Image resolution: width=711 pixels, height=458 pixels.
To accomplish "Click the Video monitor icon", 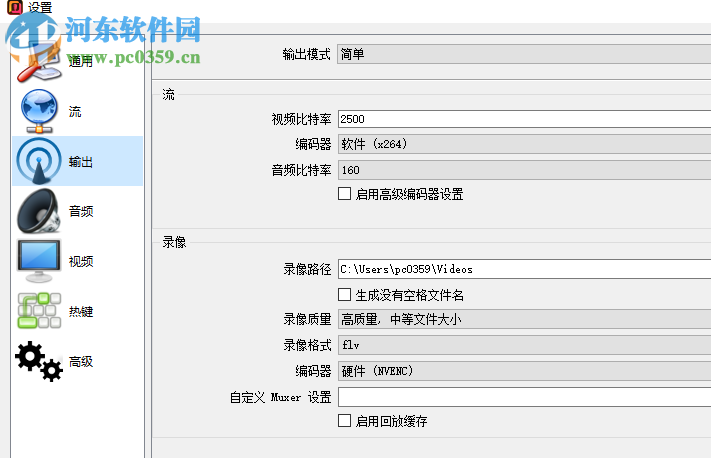I will (x=39, y=261).
